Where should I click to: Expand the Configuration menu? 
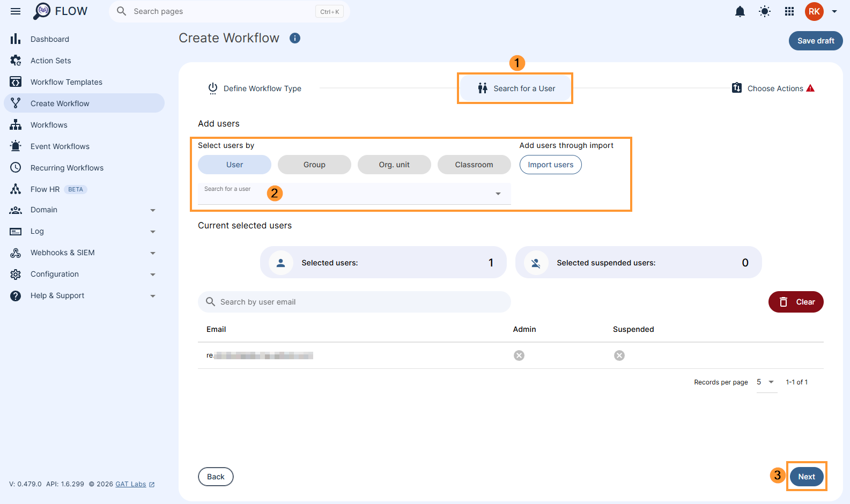[x=153, y=275]
